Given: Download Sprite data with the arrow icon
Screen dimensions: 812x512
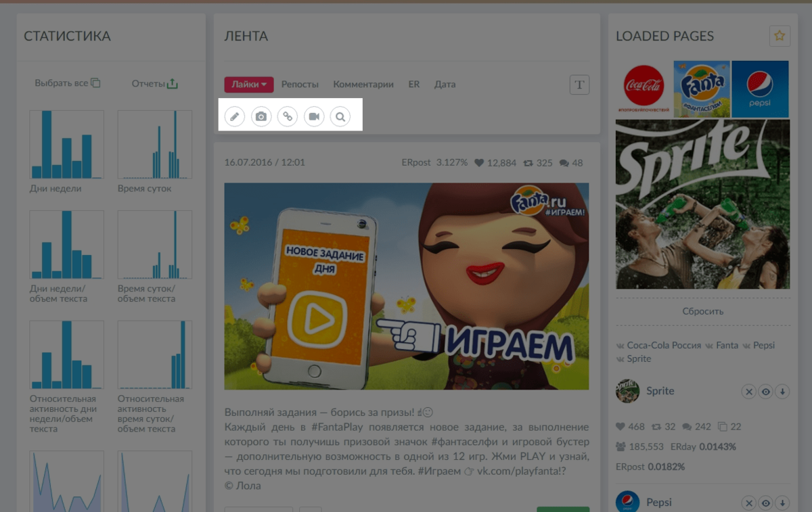Looking at the screenshot, I should click(x=782, y=391).
